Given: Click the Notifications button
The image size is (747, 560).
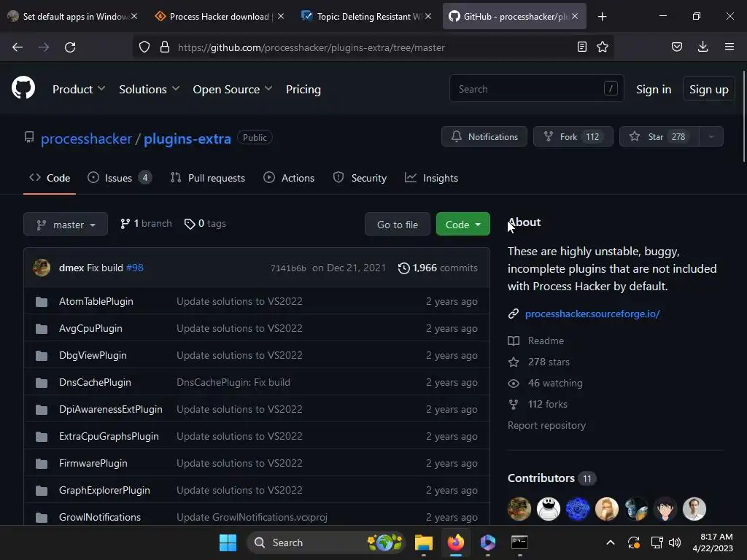Looking at the screenshot, I should [484, 136].
